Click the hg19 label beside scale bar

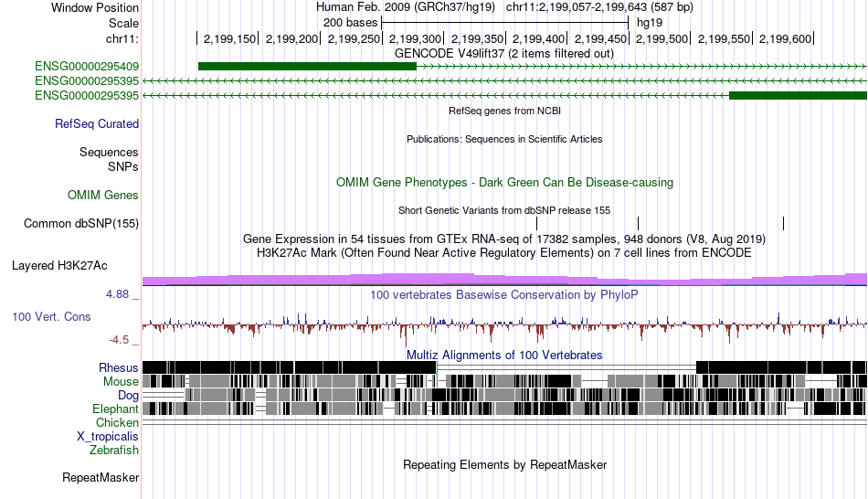point(650,23)
